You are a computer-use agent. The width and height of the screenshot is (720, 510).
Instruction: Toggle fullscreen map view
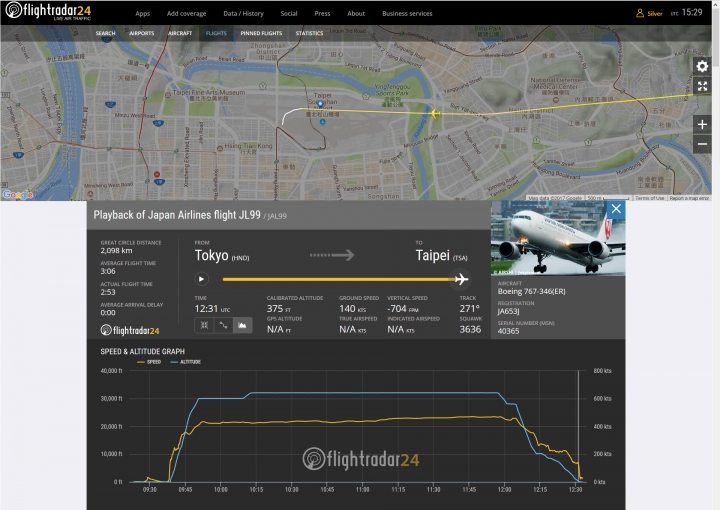click(702, 86)
